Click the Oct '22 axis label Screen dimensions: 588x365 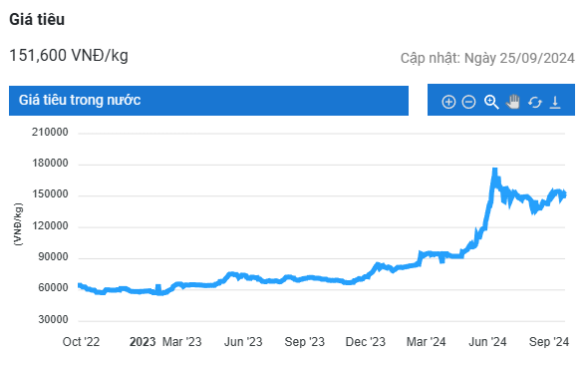tap(81, 342)
